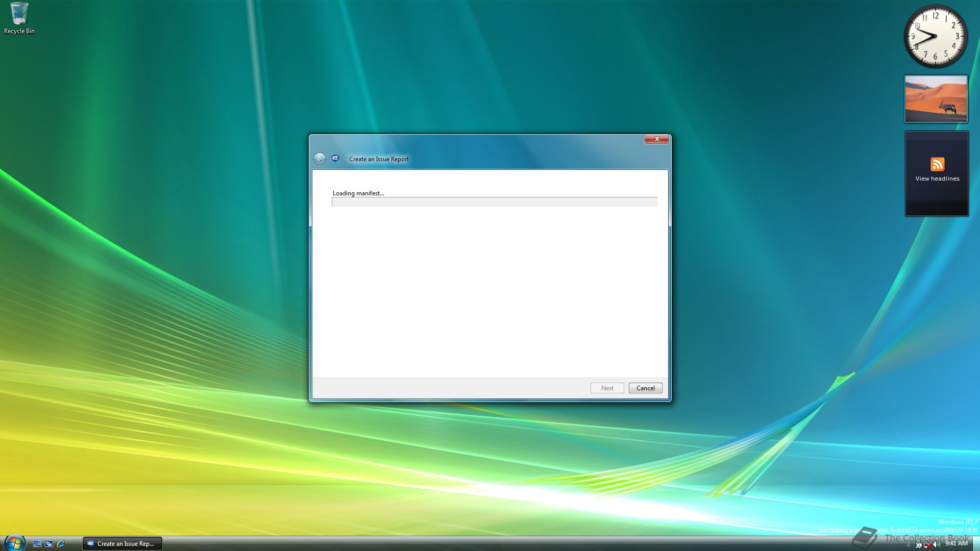The width and height of the screenshot is (980, 551).
Task: Click the slideshow gadget desert picture
Action: click(936, 99)
